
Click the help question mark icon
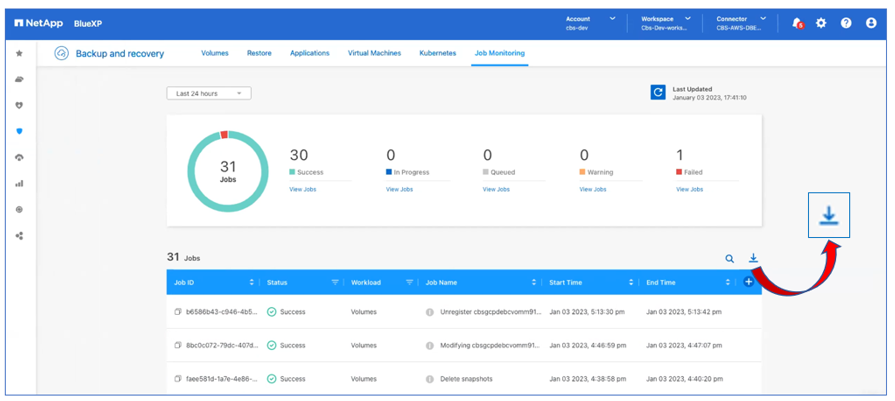(846, 23)
